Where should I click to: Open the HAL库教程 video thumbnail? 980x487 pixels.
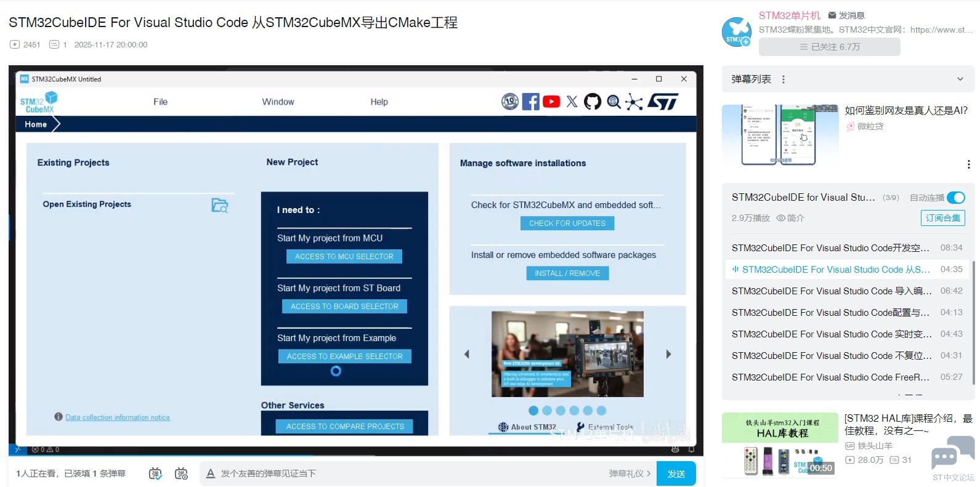780,445
